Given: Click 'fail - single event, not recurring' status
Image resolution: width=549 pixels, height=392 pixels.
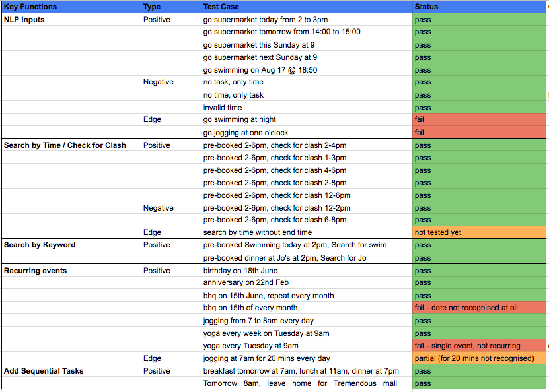Looking at the screenshot, I should pyautogui.click(x=480, y=346).
